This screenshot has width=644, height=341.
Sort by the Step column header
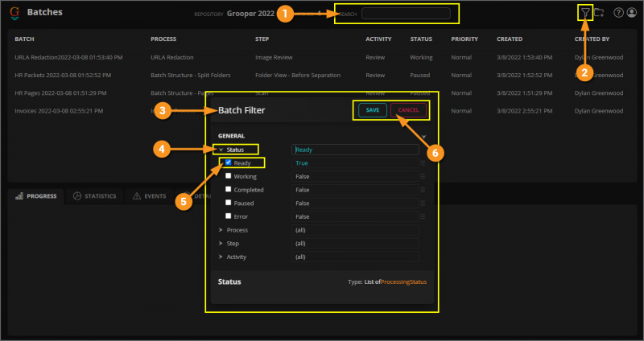coord(262,39)
